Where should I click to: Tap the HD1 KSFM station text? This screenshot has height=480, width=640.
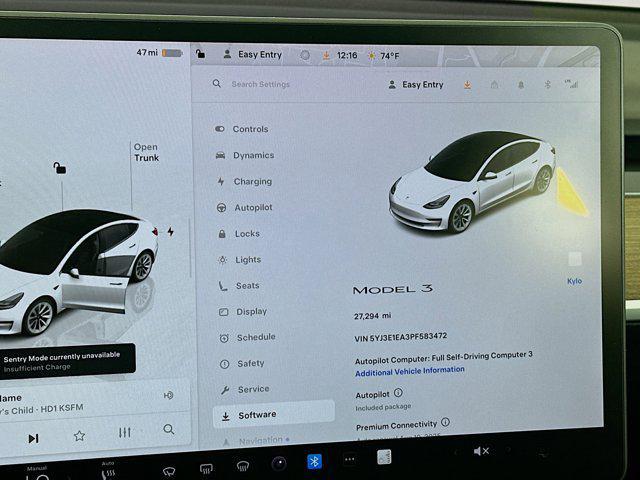pyautogui.click(x=62, y=408)
